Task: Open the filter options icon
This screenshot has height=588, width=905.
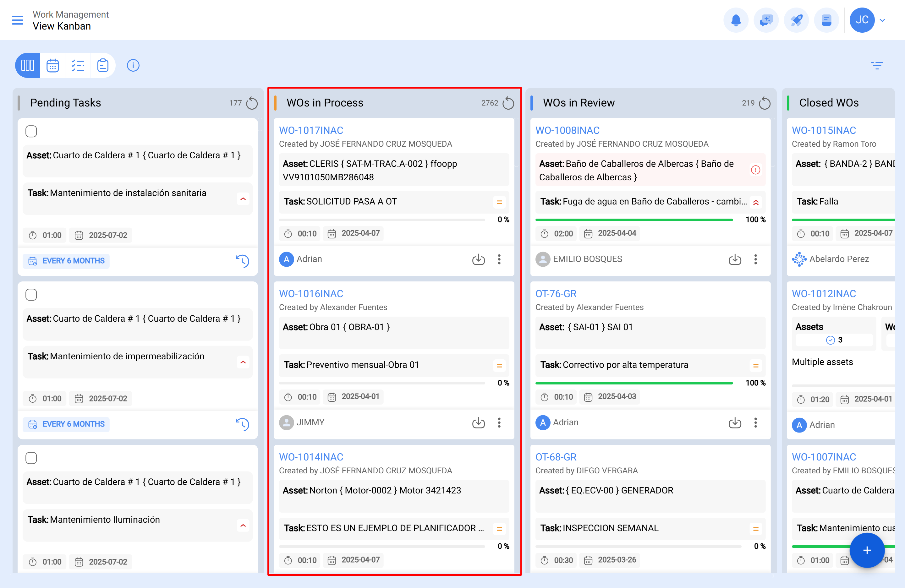Action: click(877, 66)
